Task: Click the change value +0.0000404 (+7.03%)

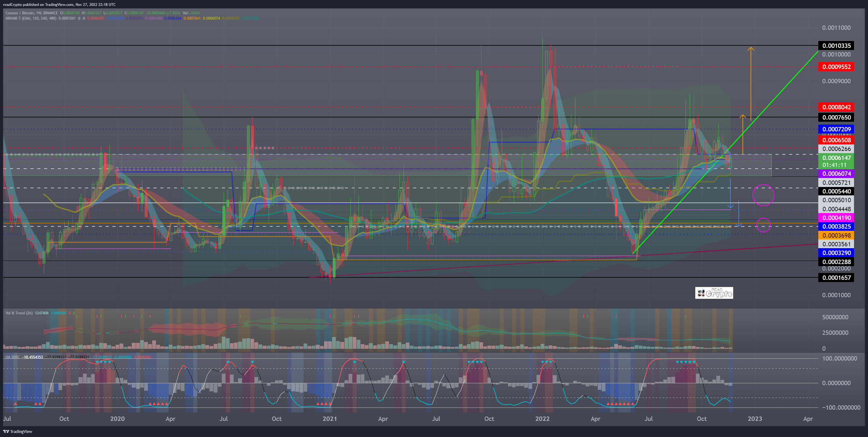Action: coord(163,13)
